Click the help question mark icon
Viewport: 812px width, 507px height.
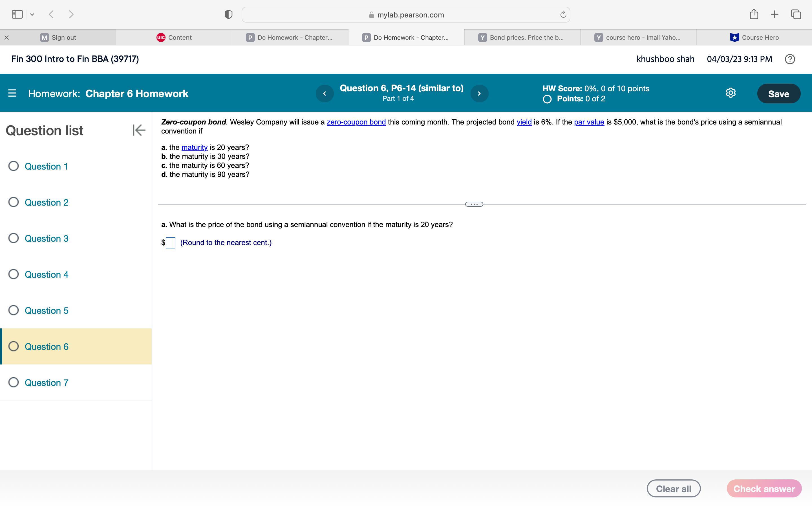(790, 59)
